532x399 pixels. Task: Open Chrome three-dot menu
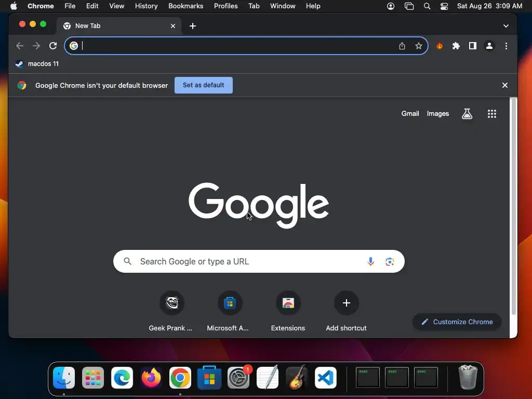[506, 46]
